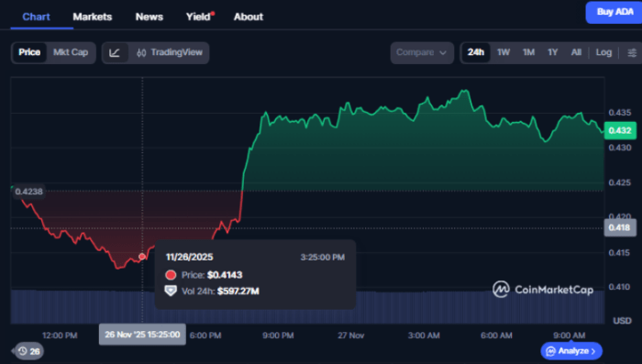
Task: Toggle Log scale
Action: (x=603, y=52)
